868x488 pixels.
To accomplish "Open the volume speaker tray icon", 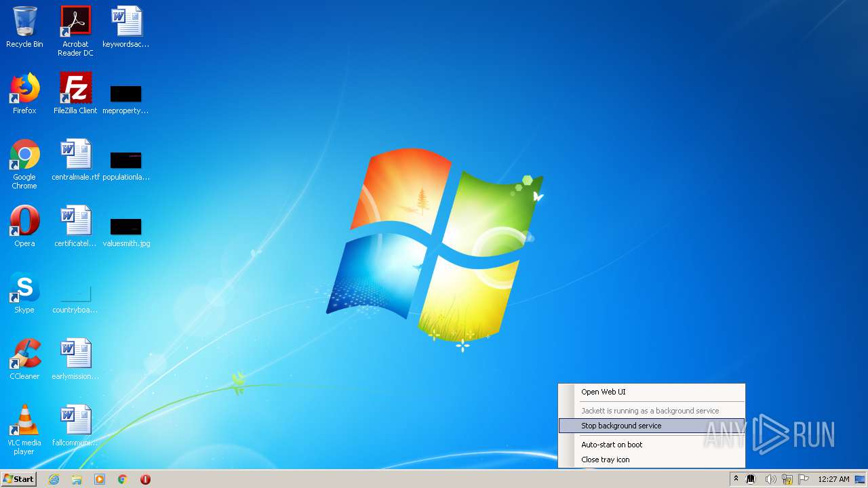I will (x=770, y=479).
